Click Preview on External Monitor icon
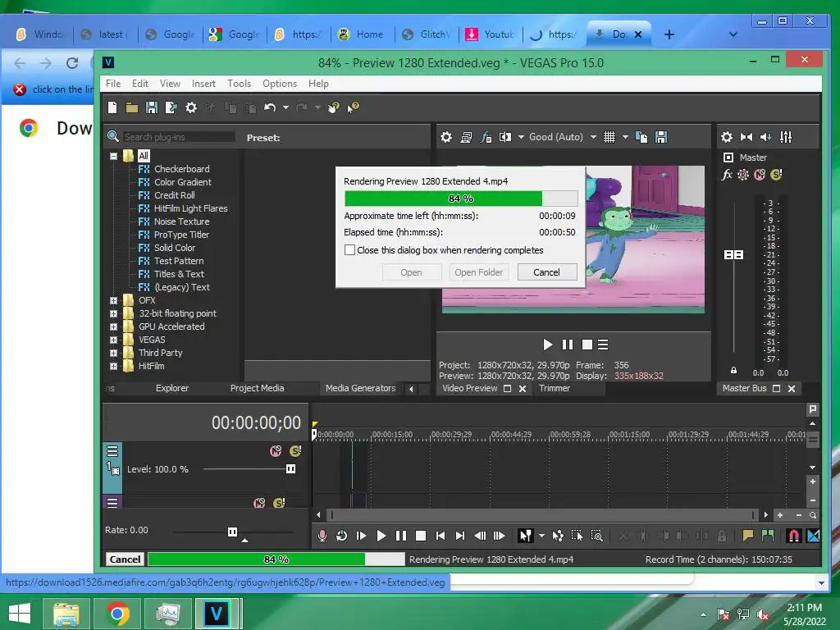Screen dimensions: 840x630 pyautogui.click(x=466, y=137)
